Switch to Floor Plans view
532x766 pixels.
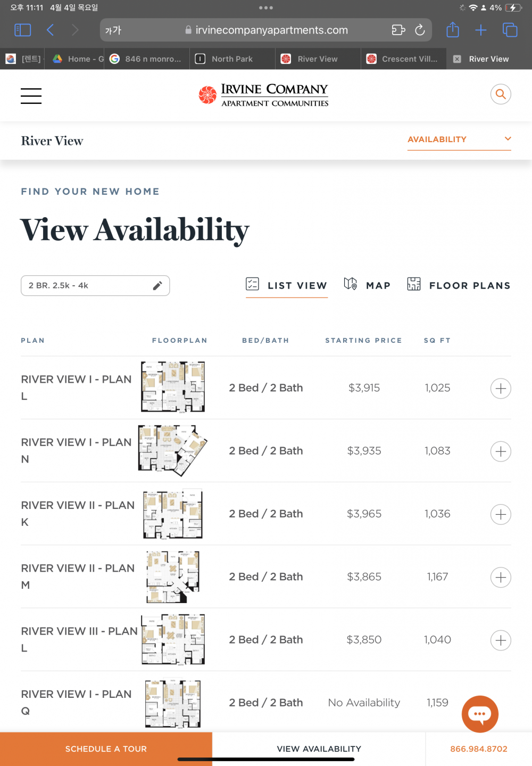click(x=459, y=285)
